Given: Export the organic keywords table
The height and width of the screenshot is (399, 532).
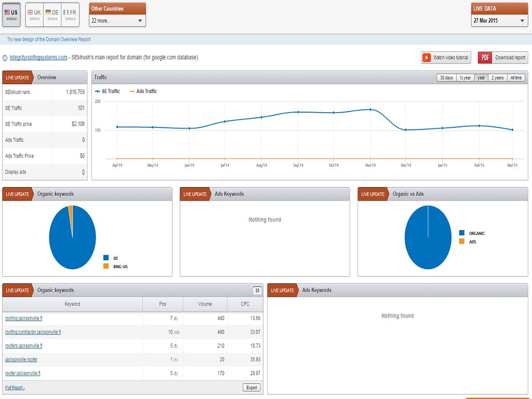Looking at the screenshot, I should pos(251,388).
